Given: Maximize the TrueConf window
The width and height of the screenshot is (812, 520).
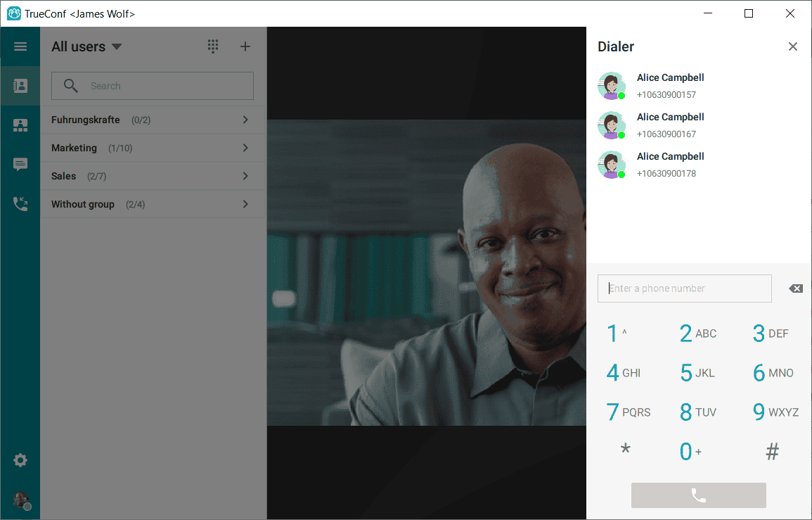Looking at the screenshot, I should [748, 13].
